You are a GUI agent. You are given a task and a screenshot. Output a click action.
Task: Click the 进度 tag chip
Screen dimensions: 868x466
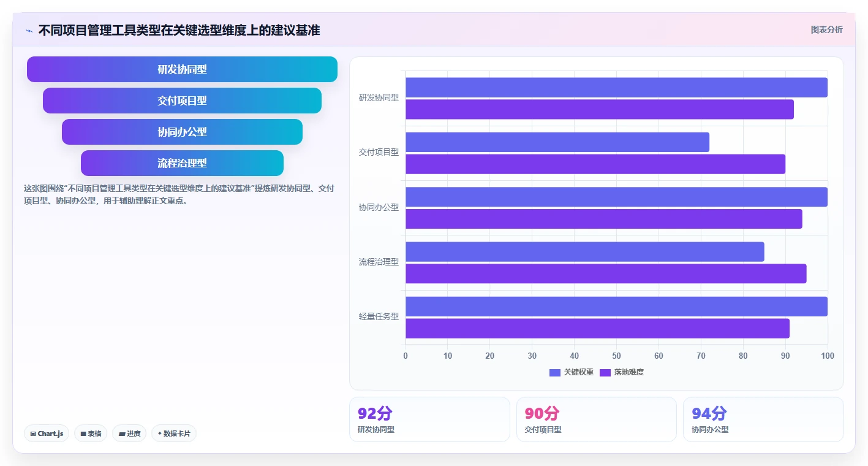(x=129, y=434)
